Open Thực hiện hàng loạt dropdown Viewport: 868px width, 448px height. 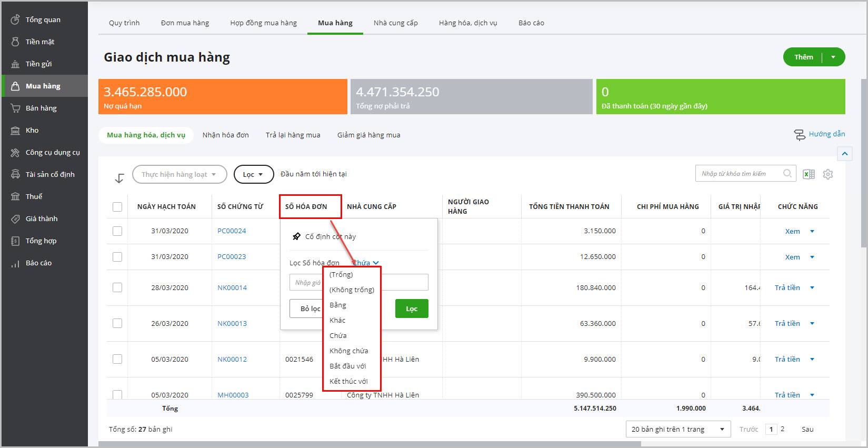[x=179, y=174]
